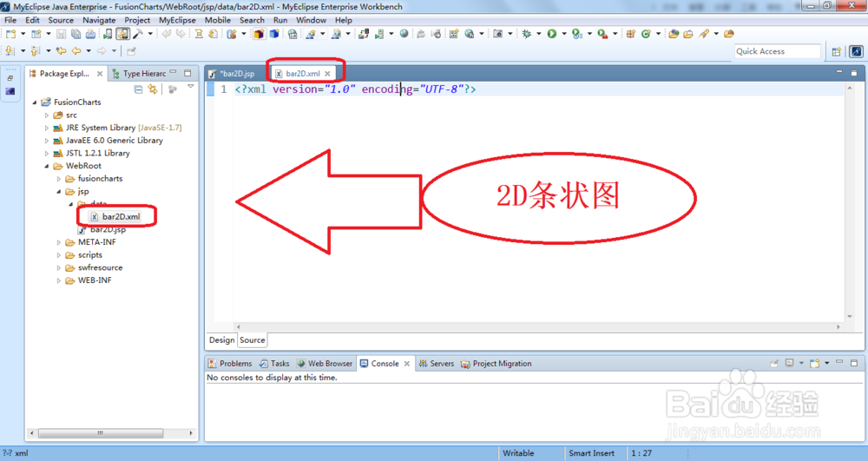Screen dimensions: 868x461
Task: Click Collapse All icon in Package Explorer
Action: tap(138, 89)
